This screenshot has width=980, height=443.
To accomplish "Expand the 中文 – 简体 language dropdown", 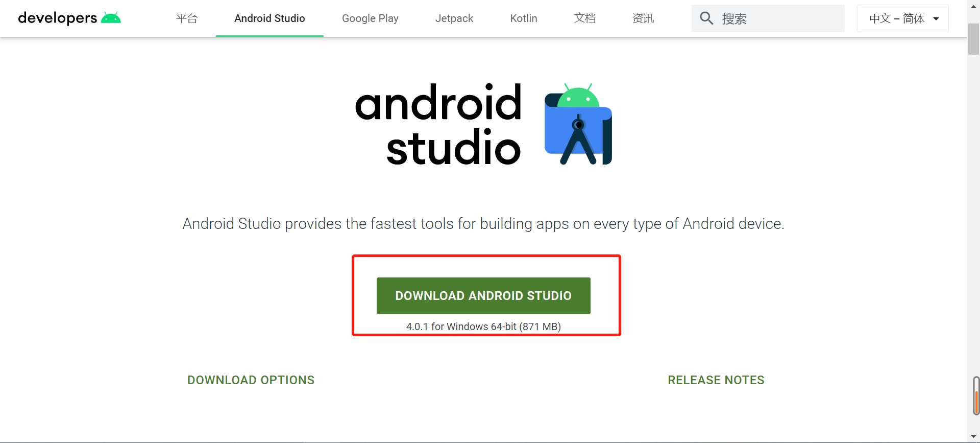I will pos(902,18).
